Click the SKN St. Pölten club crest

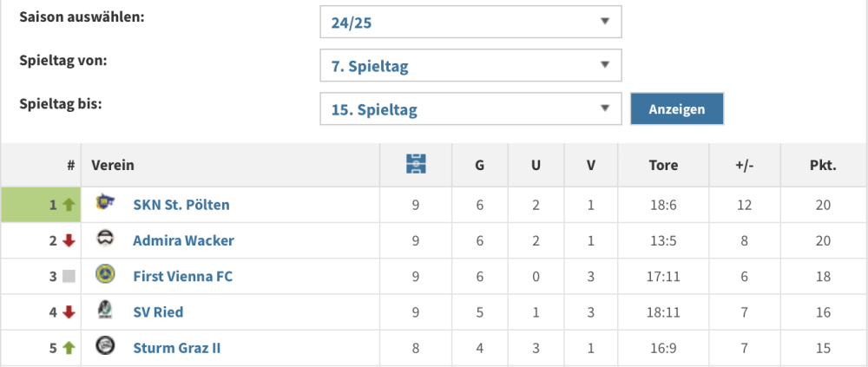point(105,203)
